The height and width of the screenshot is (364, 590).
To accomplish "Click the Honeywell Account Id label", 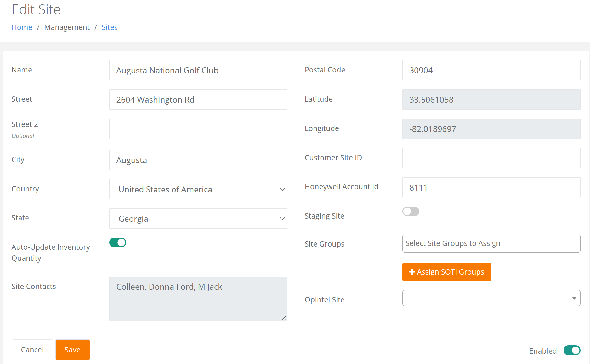I will (342, 187).
